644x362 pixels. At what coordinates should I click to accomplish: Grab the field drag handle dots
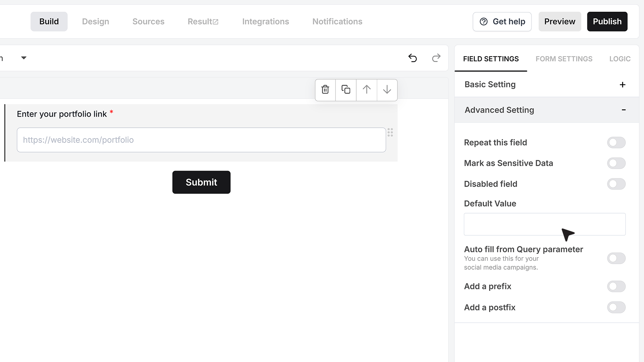(x=390, y=132)
